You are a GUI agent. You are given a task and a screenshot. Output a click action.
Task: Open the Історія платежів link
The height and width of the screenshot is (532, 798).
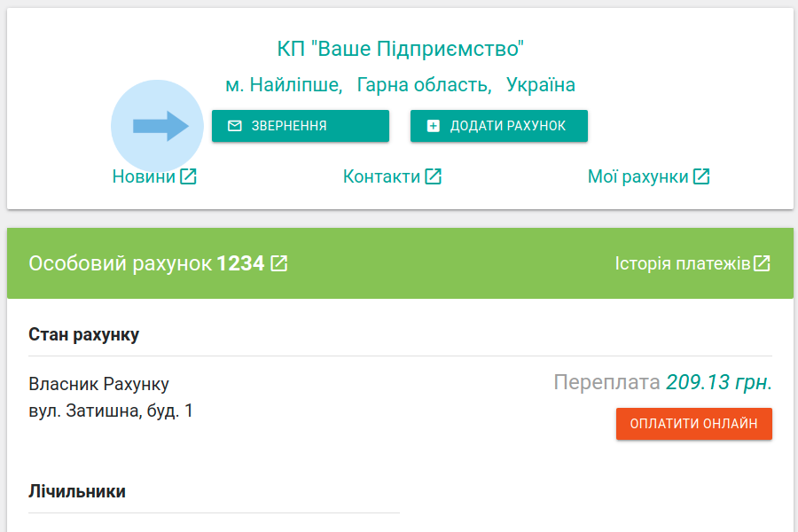(x=683, y=263)
